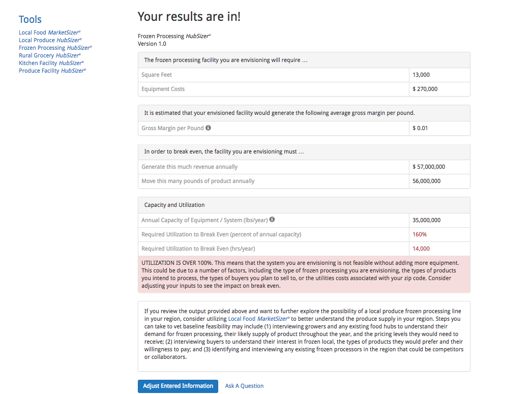Screen dimensions: 532x394
Task: Go to the Rural Grocery HubSizer tool
Action: pyautogui.click(x=50, y=55)
